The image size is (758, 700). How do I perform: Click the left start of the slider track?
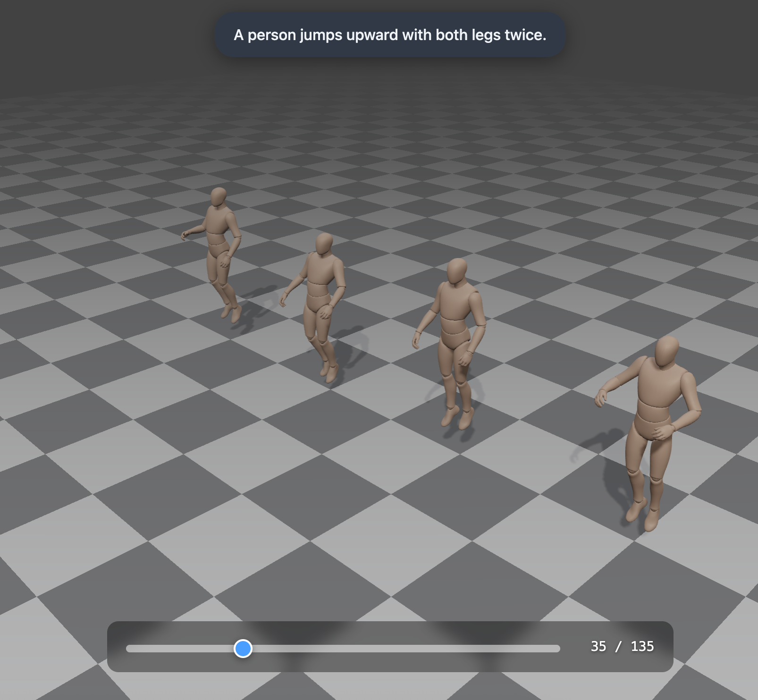(x=128, y=649)
